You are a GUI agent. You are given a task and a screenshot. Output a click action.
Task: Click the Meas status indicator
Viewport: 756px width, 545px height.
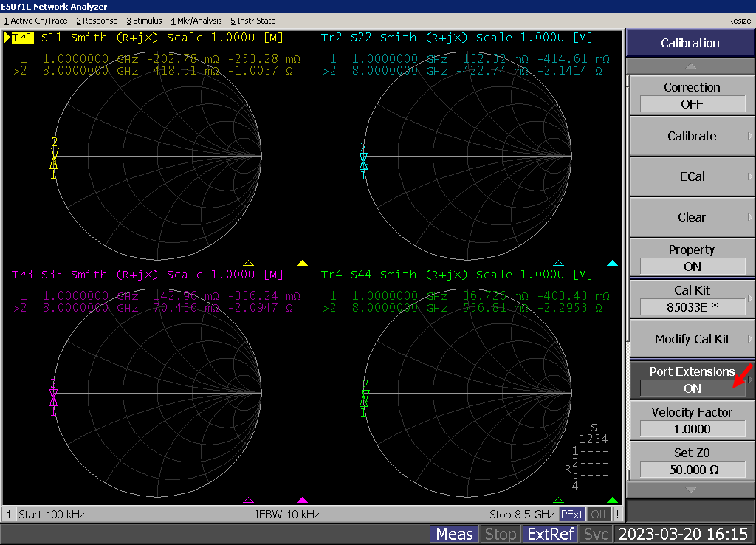pyautogui.click(x=454, y=534)
